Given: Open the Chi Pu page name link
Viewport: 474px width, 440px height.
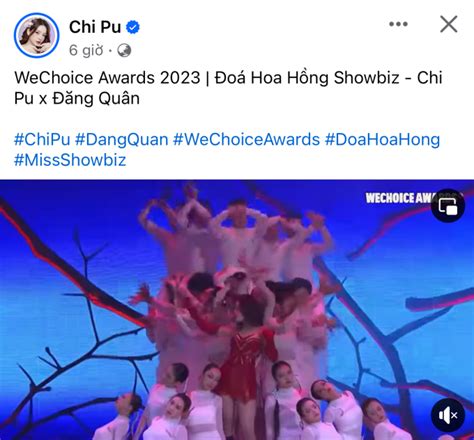Looking at the screenshot, I should pos(95,27).
